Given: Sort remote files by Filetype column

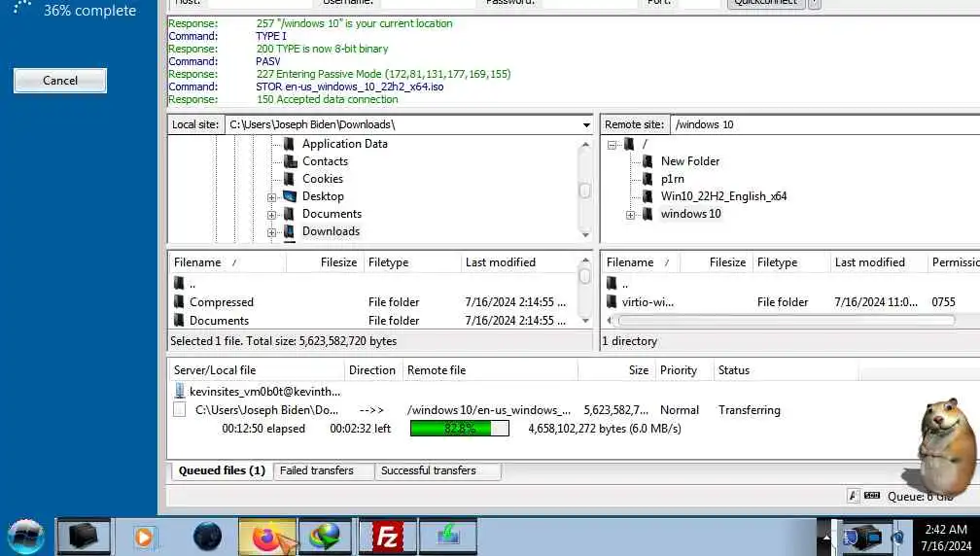Looking at the screenshot, I should (x=791, y=262).
